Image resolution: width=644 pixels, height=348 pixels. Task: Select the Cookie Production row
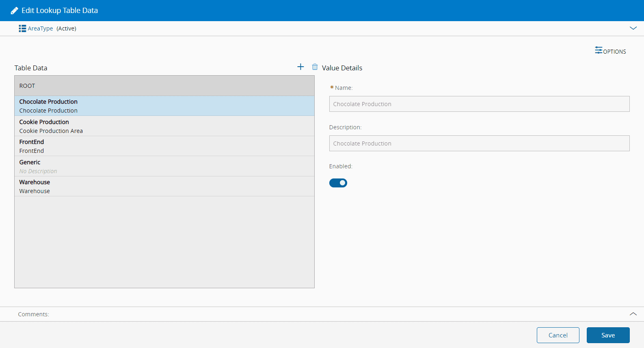coord(164,126)
